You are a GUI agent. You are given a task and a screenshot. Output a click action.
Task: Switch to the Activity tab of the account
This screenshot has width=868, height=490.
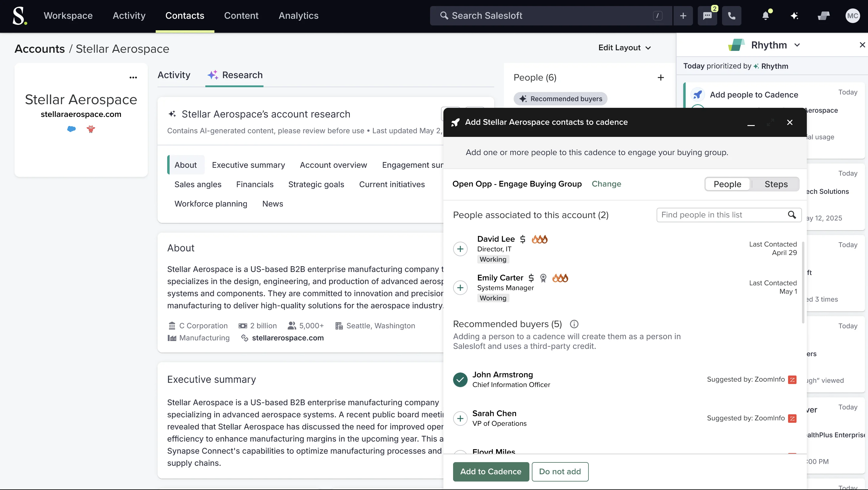click(174, 75)
